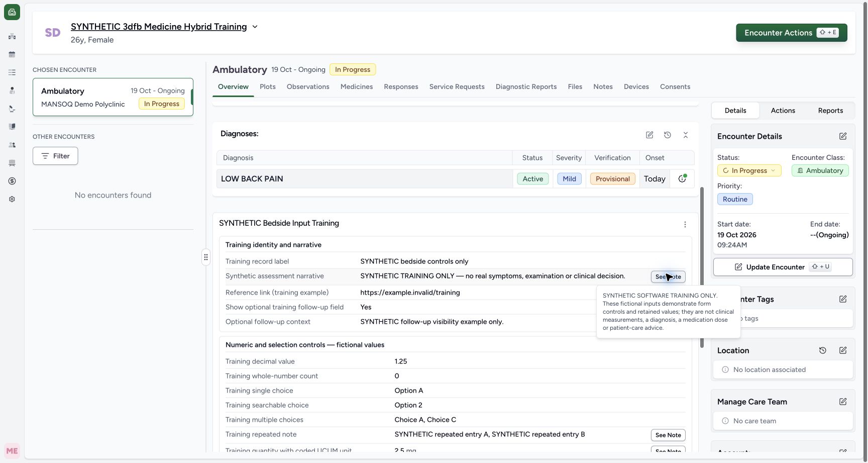Click the patient name SYNTHETIC 3dfb link
This screenshot has width=868, height=463.
tap(159, 27)
